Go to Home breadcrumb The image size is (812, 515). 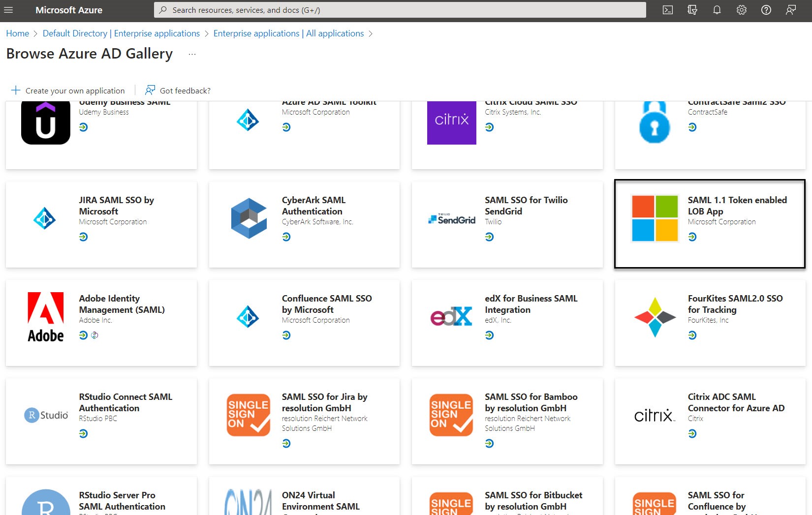17,33
